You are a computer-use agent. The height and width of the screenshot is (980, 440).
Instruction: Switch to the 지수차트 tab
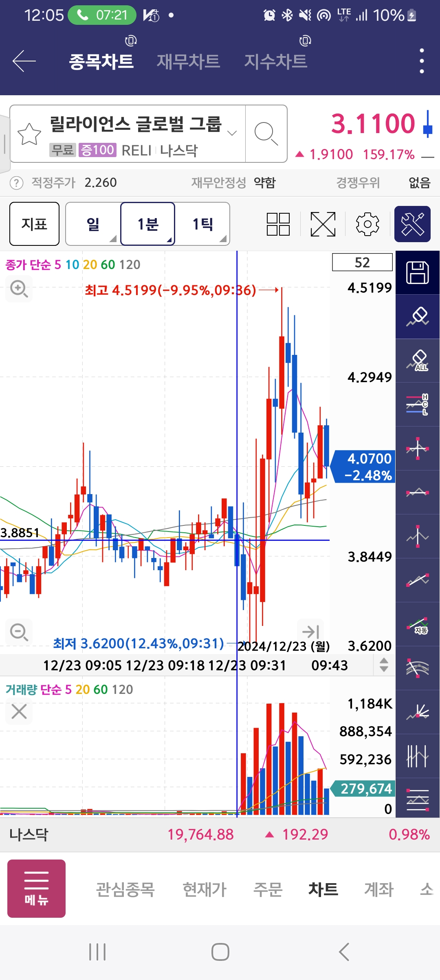275,61
